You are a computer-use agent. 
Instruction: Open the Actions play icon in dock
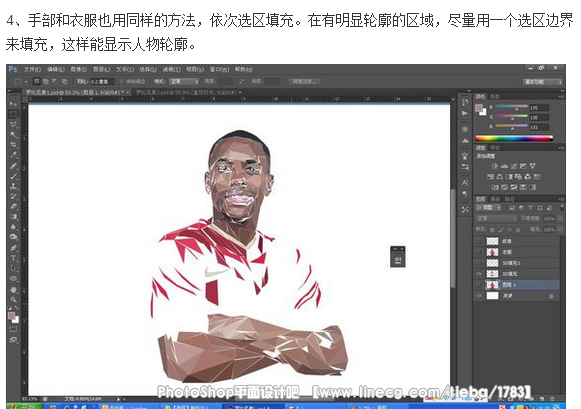(x=465, y=113)
